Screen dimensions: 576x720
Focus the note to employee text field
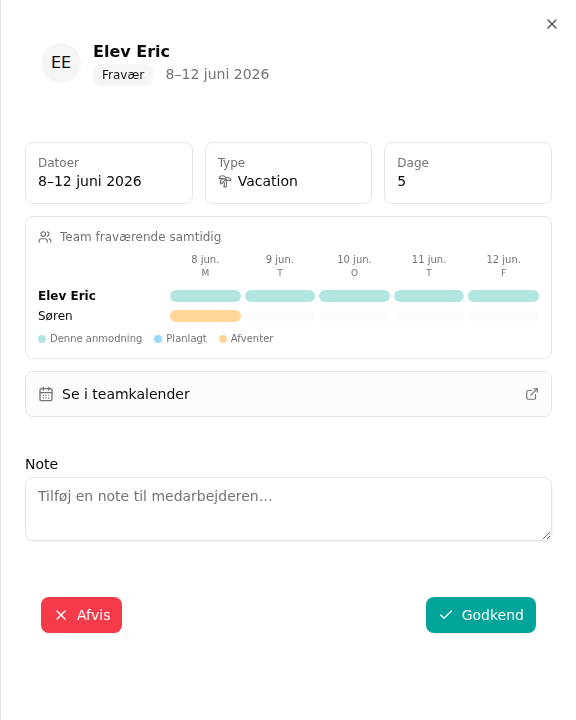tap(288, 509)
